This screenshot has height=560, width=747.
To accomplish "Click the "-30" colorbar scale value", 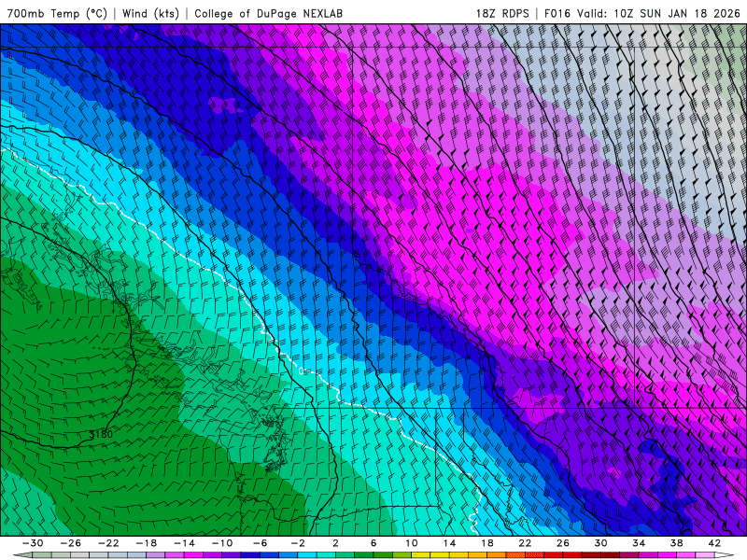I will (x=33, y=543).
